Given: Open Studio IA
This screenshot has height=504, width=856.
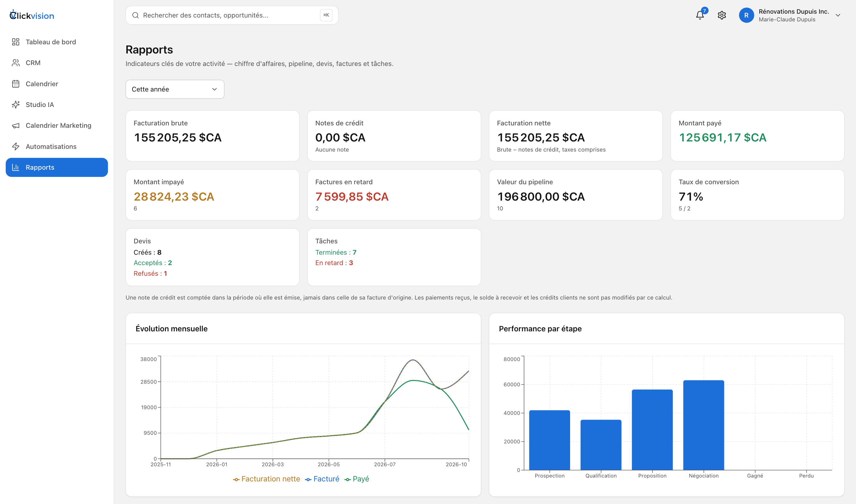Looking at the screenshot, I should (57, 105).
